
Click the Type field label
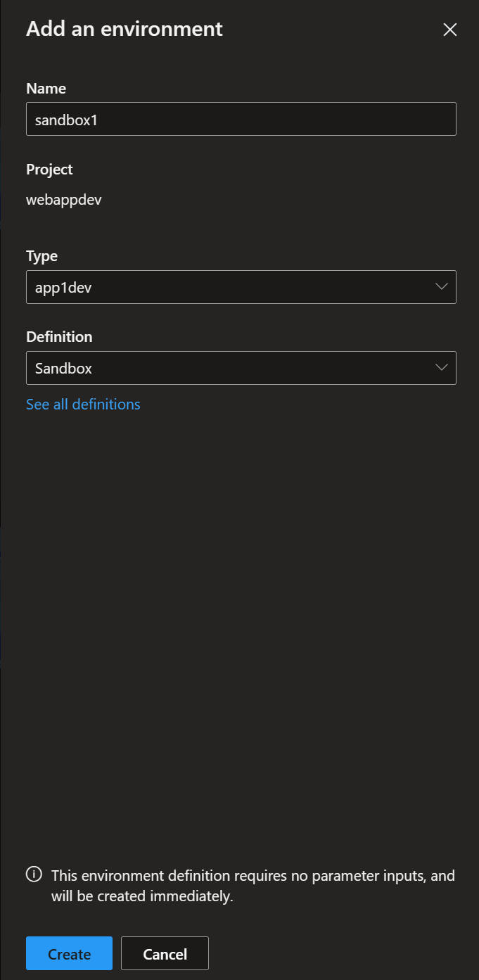click(41, 256)
